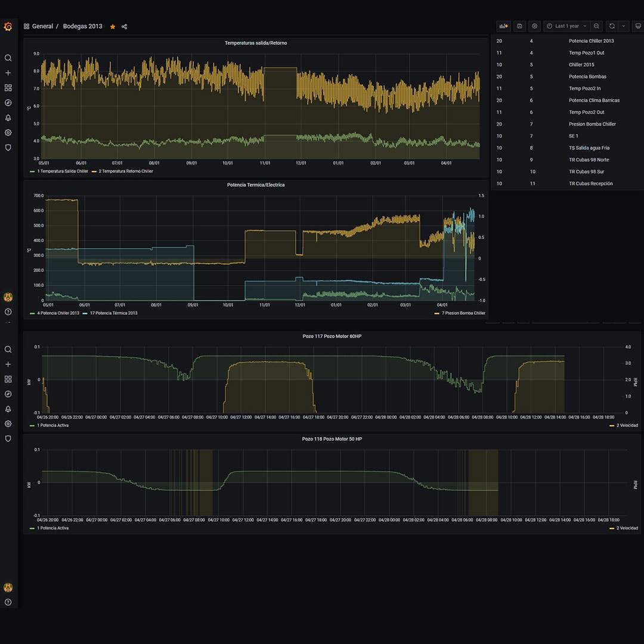The image size is (644, 644).
Task: Select 'SE 1' table row
Action: [567, 137]
